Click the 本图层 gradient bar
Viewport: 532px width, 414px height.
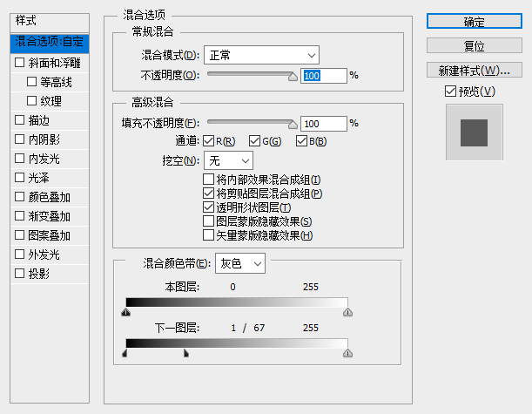(237, 302)
